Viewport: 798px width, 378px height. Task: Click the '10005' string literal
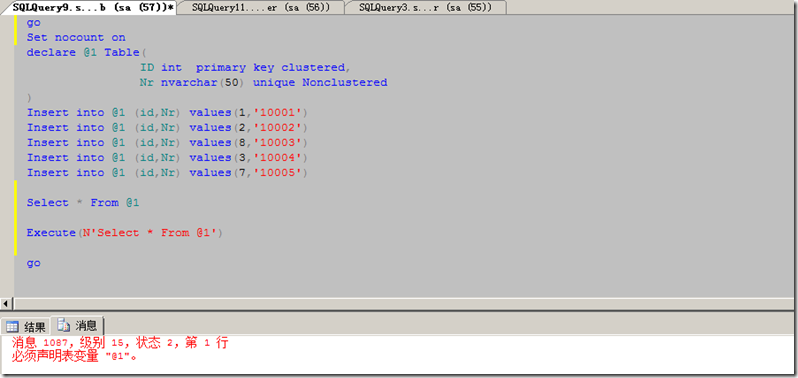(x=279, y=173)
